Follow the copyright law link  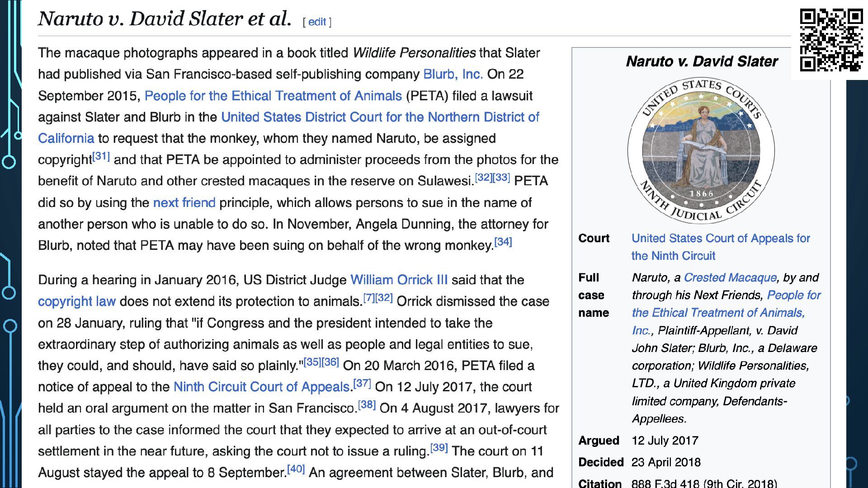pos(77,301)
